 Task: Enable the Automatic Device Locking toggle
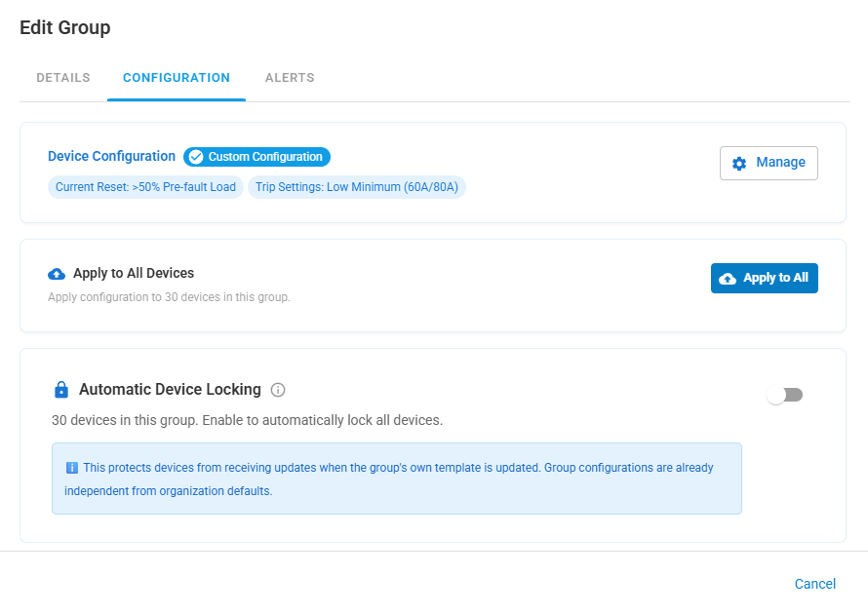[784, 395]
